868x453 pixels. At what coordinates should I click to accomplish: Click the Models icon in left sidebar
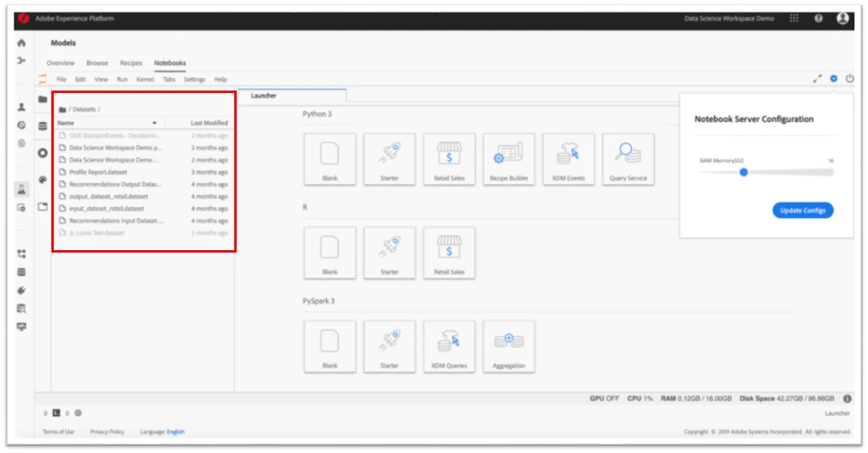tap(22, 190)
